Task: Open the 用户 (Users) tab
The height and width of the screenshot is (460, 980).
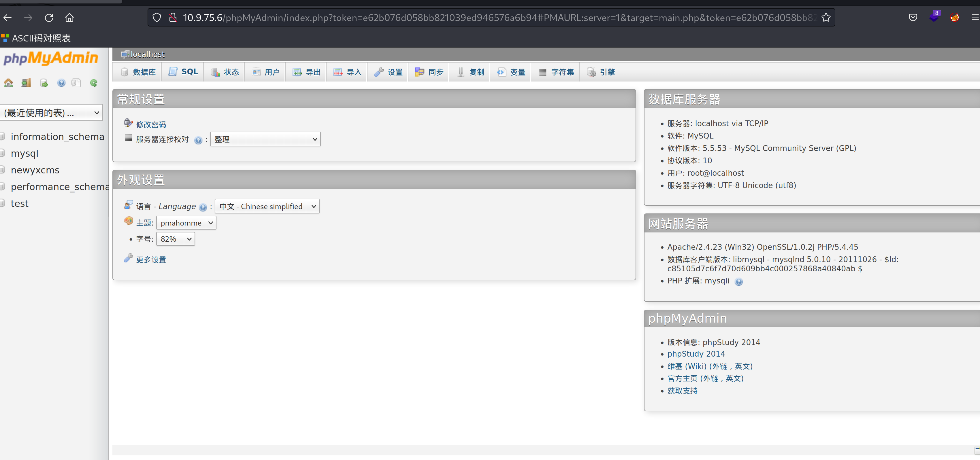Action: pyautogui.click(x=265, y=72)
